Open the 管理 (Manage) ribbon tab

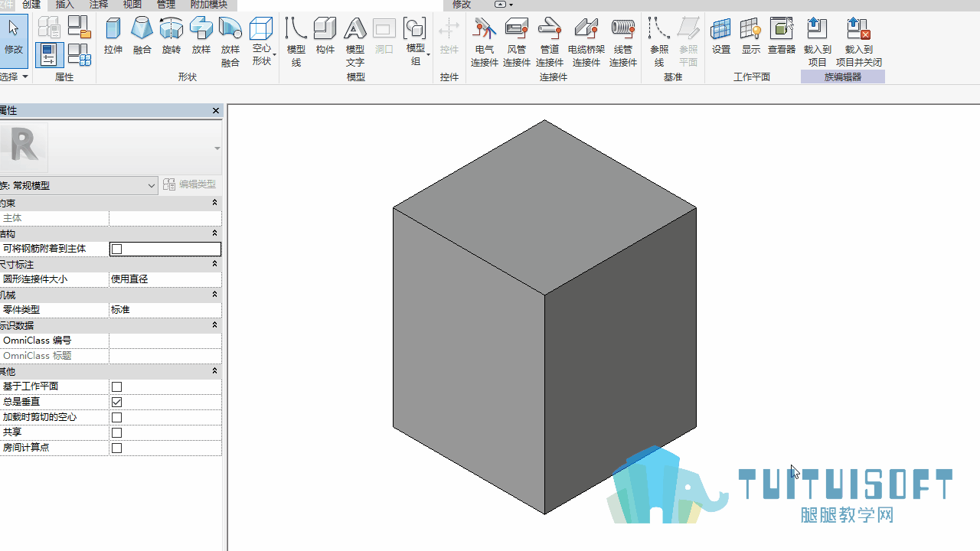[166, 5]
